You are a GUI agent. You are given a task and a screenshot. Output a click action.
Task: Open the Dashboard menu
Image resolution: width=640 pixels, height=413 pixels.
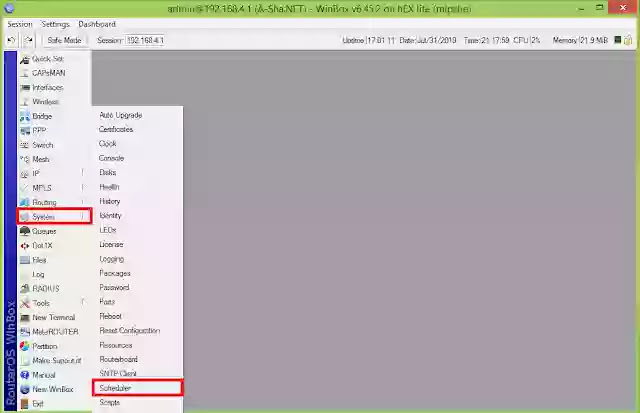[x=97, y=24]
